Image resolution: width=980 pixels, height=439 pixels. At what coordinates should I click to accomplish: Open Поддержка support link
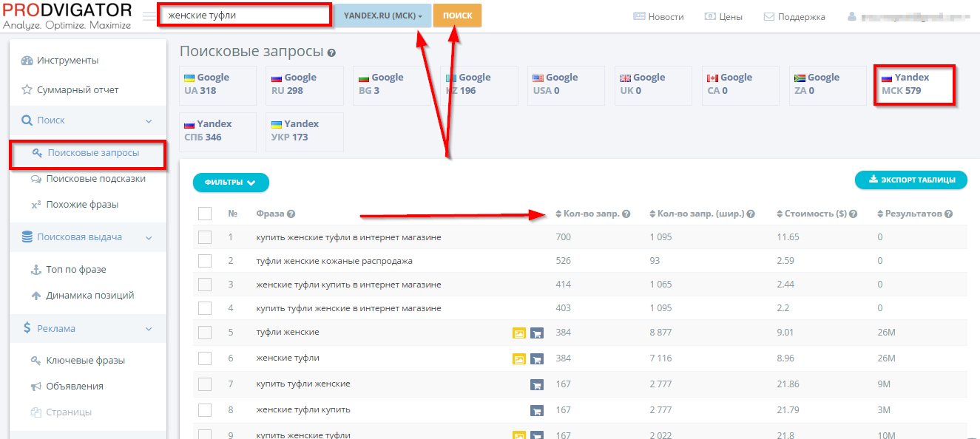point(794,16)
